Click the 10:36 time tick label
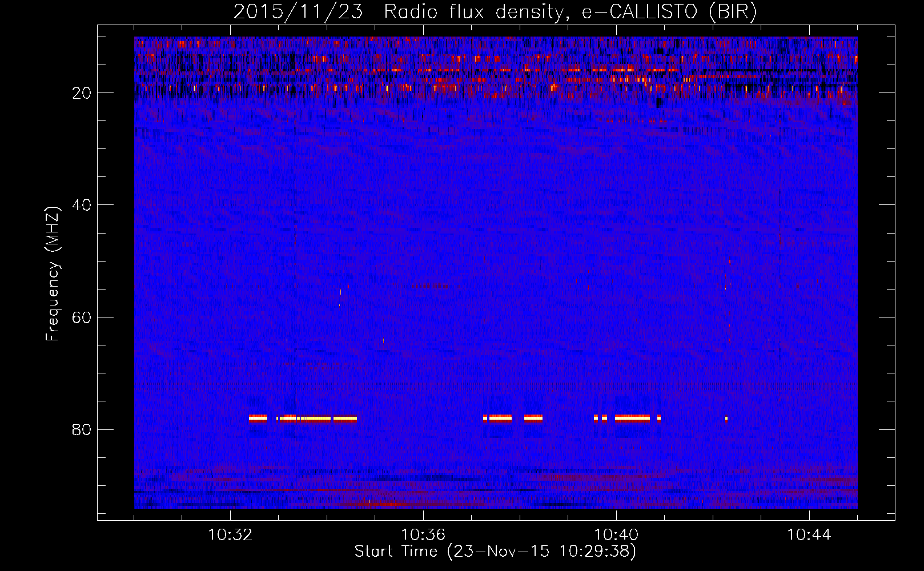This screenshot has height=571, width=924. (423, 535)
